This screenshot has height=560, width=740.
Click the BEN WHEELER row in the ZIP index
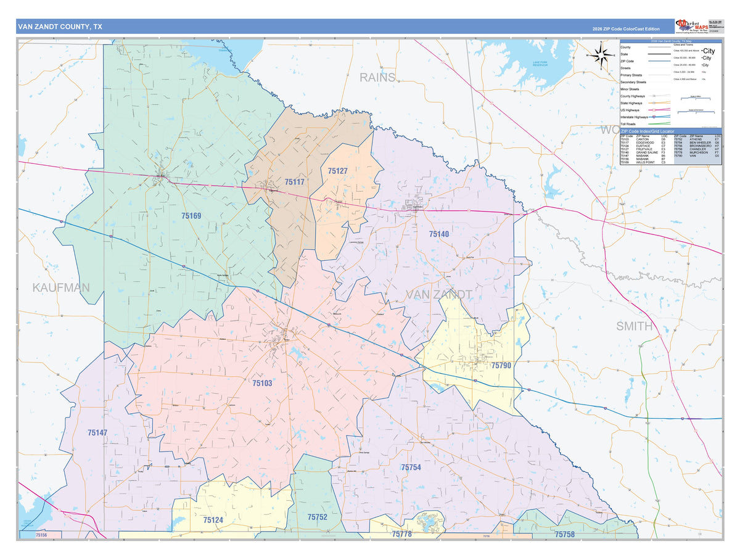pos(697,142)
